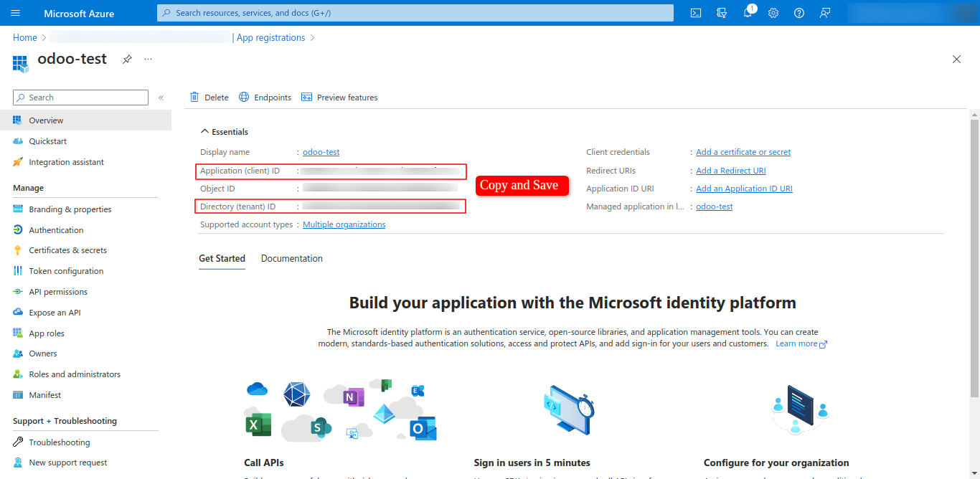Image resolution: width=980 pixels, height=479 pixels.
Task: Open portal Settings gear
Action: click(x=773, y=13)
